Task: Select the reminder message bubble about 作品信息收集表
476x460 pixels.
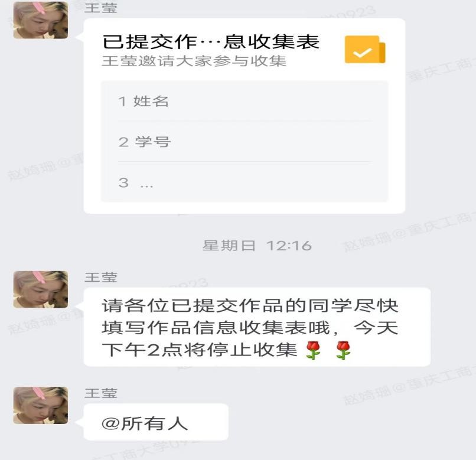Action: [257, 327]
